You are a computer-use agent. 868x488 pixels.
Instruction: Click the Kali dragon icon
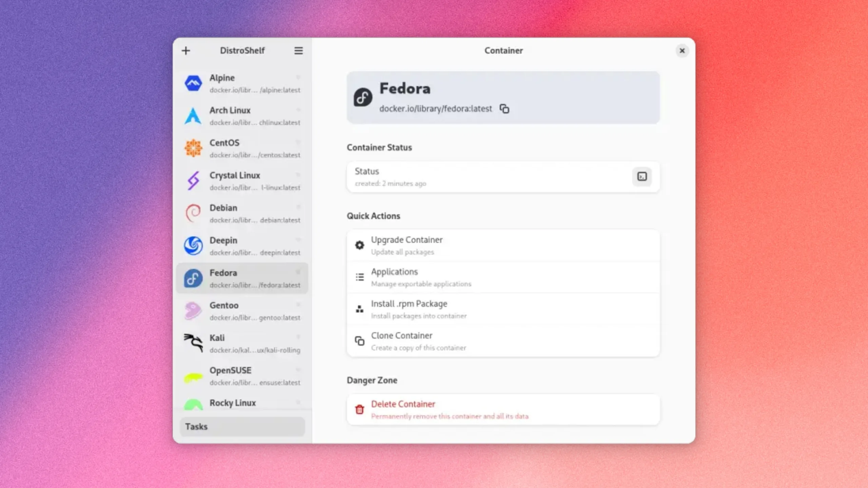[193, 343]
